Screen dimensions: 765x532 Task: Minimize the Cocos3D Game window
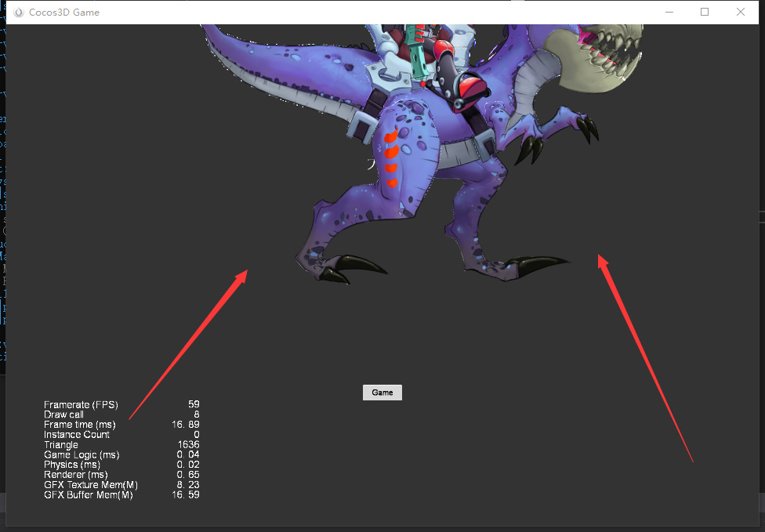[669, 13]
